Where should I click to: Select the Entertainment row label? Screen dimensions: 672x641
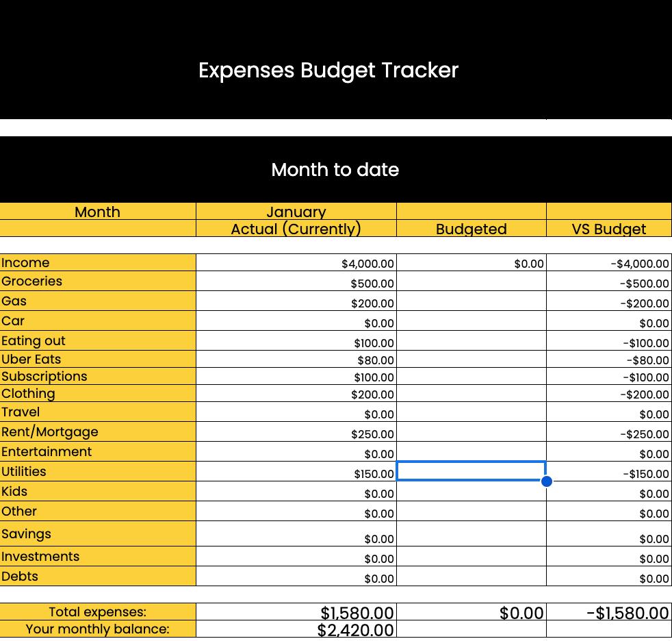[98, 451]
